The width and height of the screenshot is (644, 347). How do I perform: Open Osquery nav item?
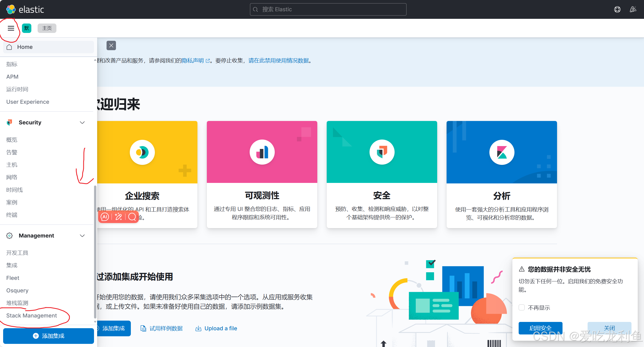tap(17, 291)
